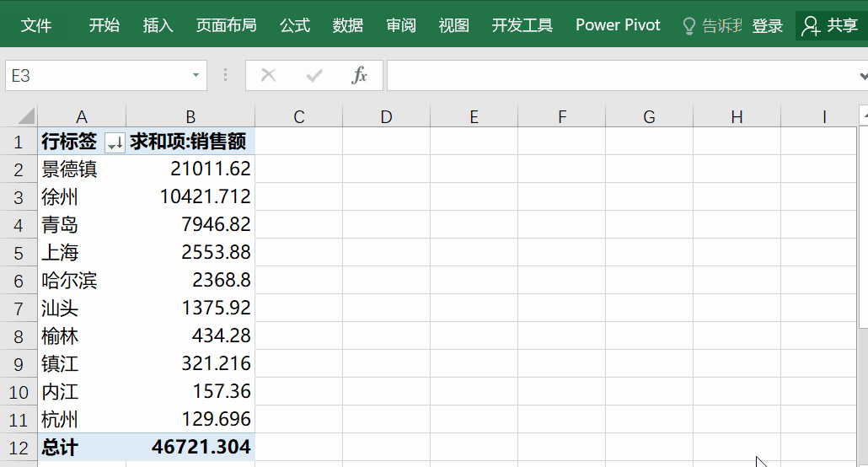868x467 pixels.
Task: Select column E header
Action: [474, 116]
